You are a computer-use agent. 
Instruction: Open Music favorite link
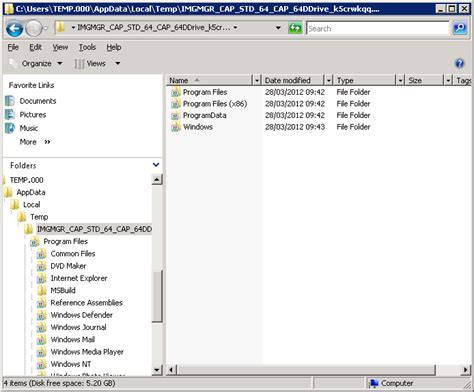[x=29, y=128]
